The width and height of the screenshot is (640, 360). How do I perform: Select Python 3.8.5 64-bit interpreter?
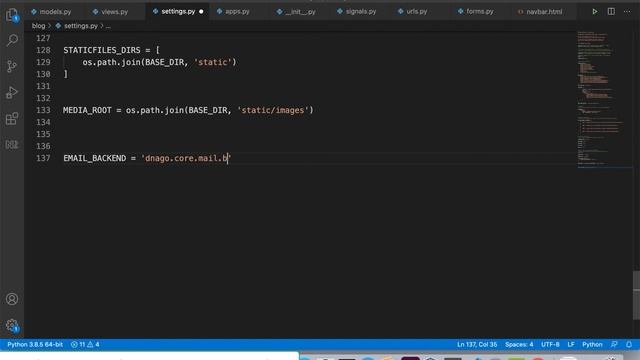35,344
